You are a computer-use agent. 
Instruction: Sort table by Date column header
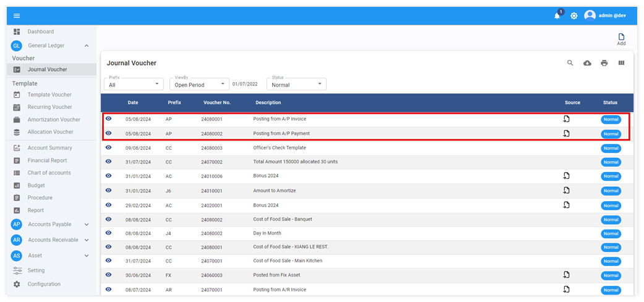[133, 103]
